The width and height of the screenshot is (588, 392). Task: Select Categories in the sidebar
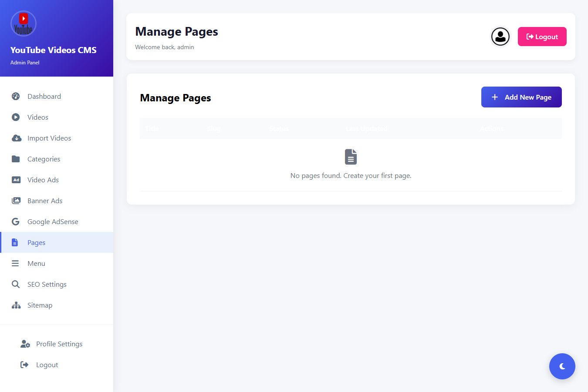[57, 159]
